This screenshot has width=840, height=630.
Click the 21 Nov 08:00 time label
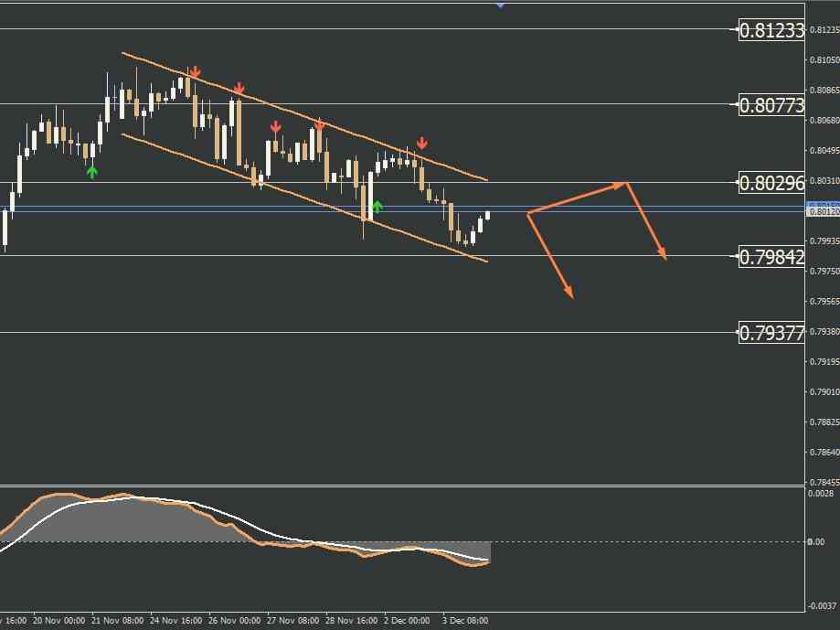(118, 620)
